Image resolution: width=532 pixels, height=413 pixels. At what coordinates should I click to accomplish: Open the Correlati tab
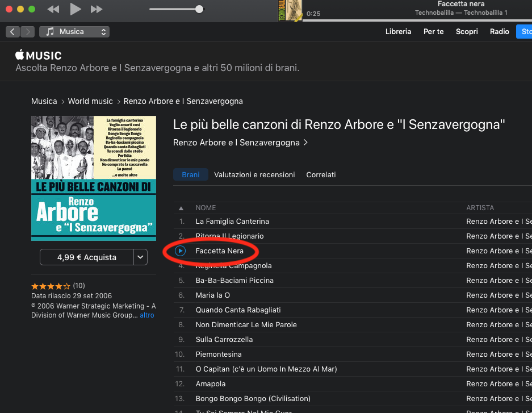click(321, 174)
